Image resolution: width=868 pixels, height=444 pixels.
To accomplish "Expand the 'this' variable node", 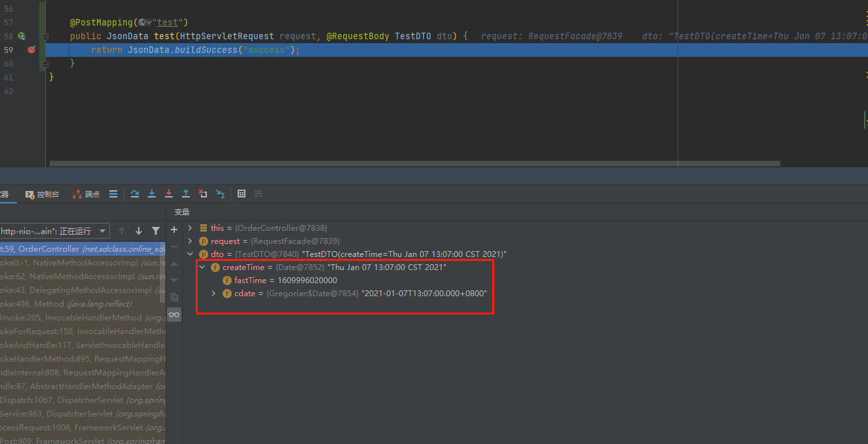I will [x=190, y=228].
